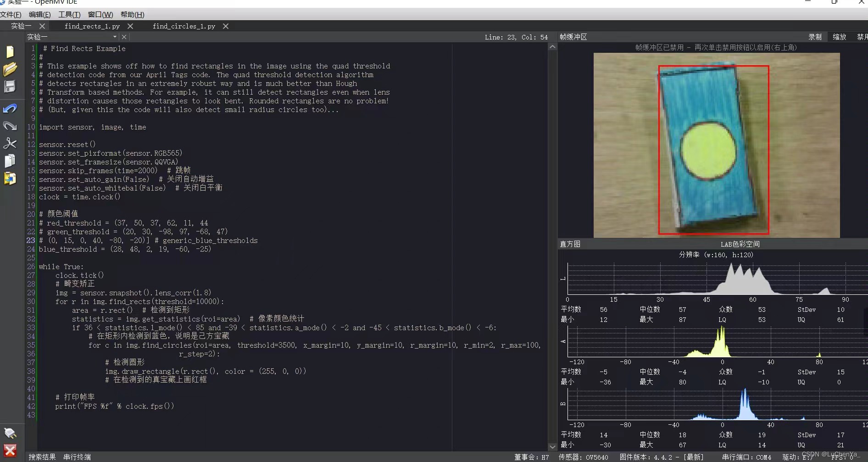Paste code using the paste icon
868x462 pixels.
[10, 178]
